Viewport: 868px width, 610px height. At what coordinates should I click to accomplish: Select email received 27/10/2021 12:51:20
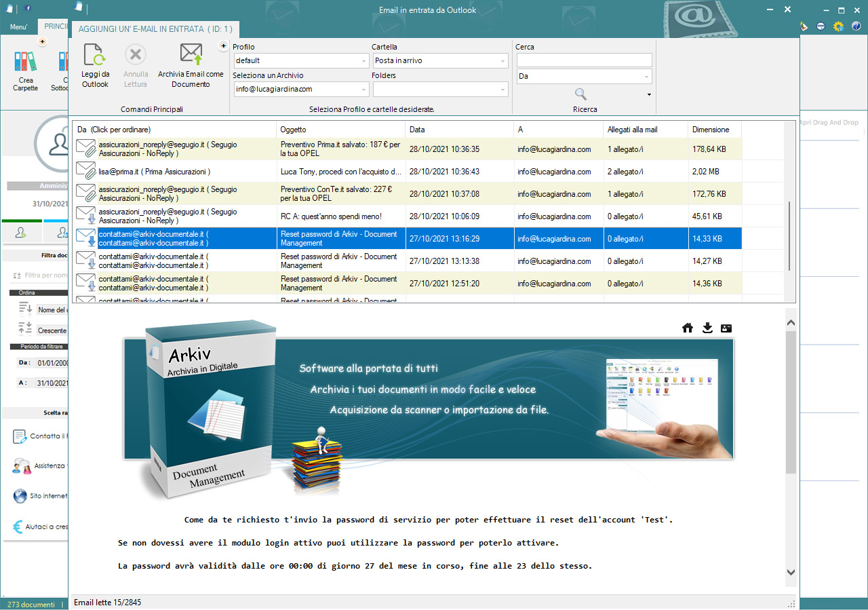coord(407,284)
